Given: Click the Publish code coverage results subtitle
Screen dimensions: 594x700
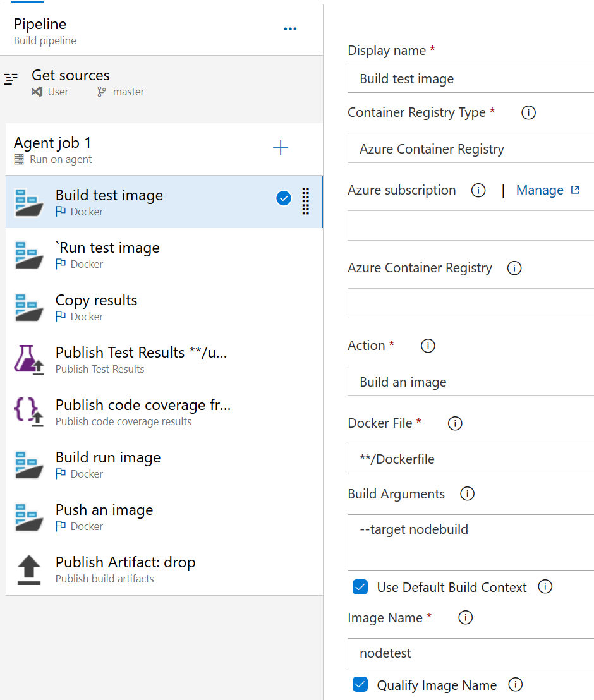Looking at the screenshot, I should (123, 421).
